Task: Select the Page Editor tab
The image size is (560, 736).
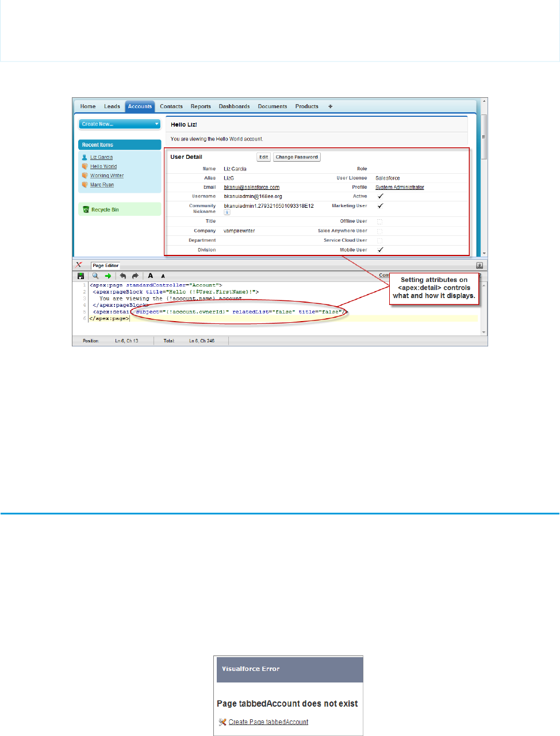Action: pyautogui.click(x=105, y=266)
